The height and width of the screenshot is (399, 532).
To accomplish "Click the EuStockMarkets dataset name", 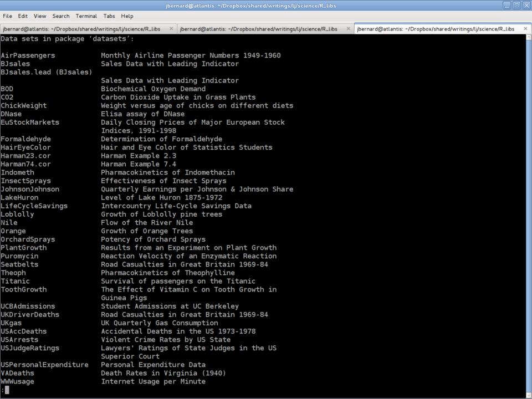I will pos(30,122).
